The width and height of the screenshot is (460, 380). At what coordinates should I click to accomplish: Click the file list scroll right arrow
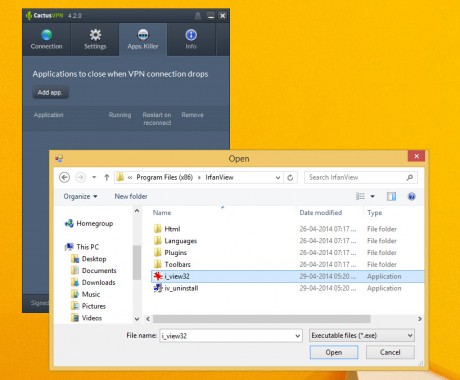tap(420, 319)
